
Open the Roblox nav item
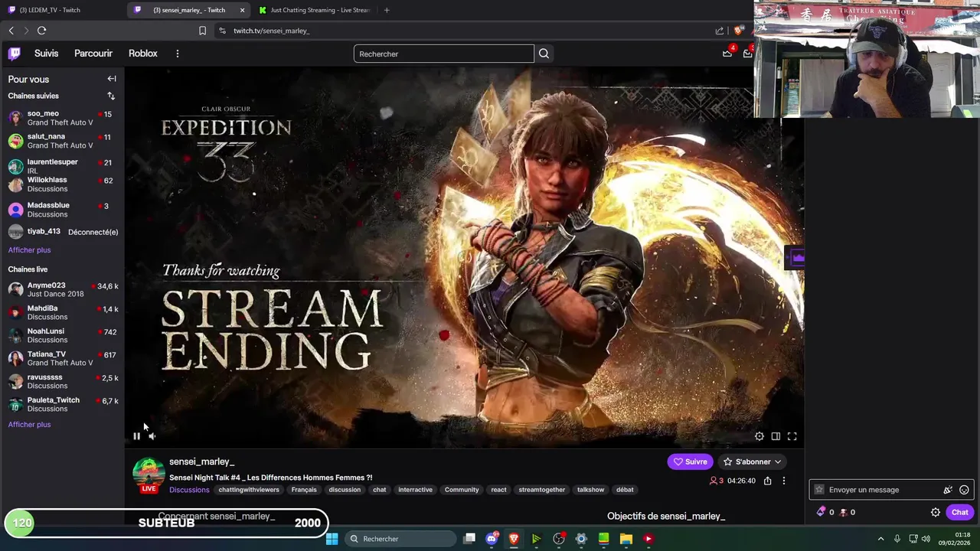(x=143, y=54)
